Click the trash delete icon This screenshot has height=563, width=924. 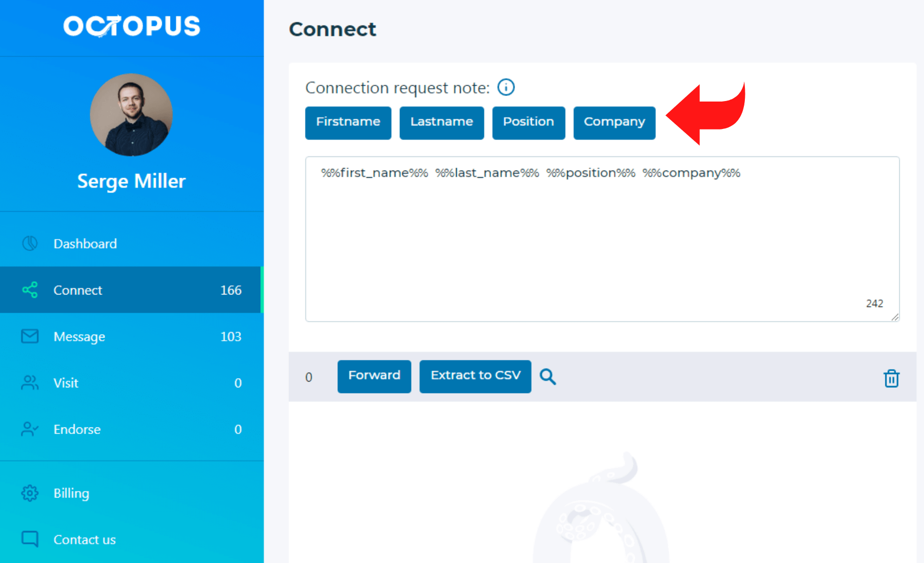coord(892,378)
